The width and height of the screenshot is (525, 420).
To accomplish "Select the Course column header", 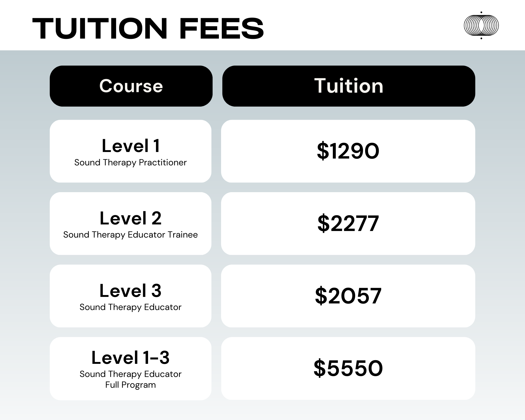I will (x=131, y=86).
